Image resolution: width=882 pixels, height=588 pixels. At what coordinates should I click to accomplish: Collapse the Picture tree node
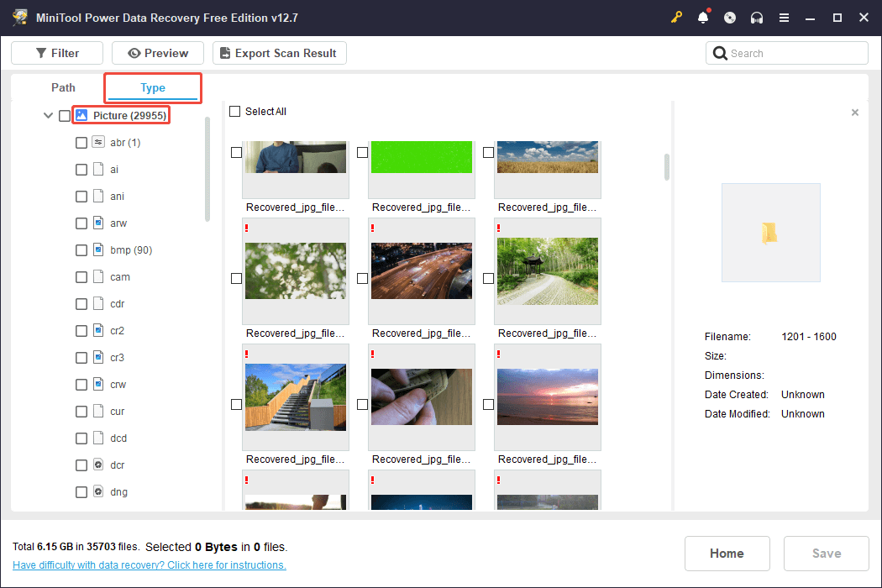pos(48,116)
